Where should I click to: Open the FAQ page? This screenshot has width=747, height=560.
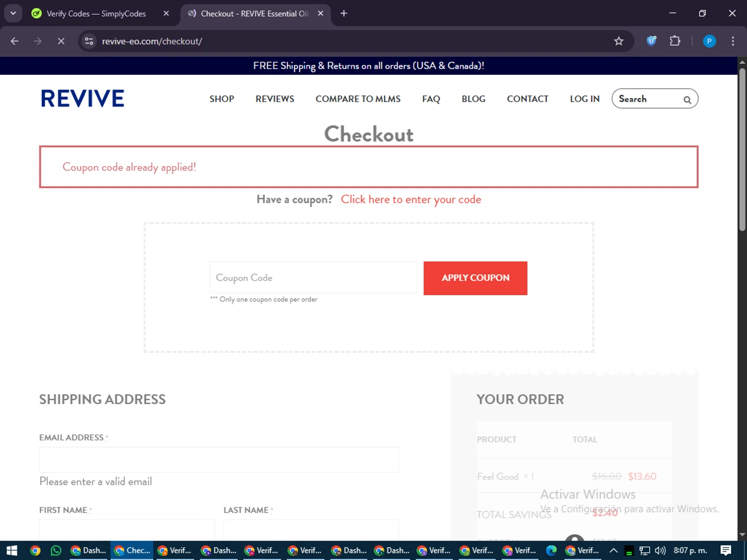(431, 99)
